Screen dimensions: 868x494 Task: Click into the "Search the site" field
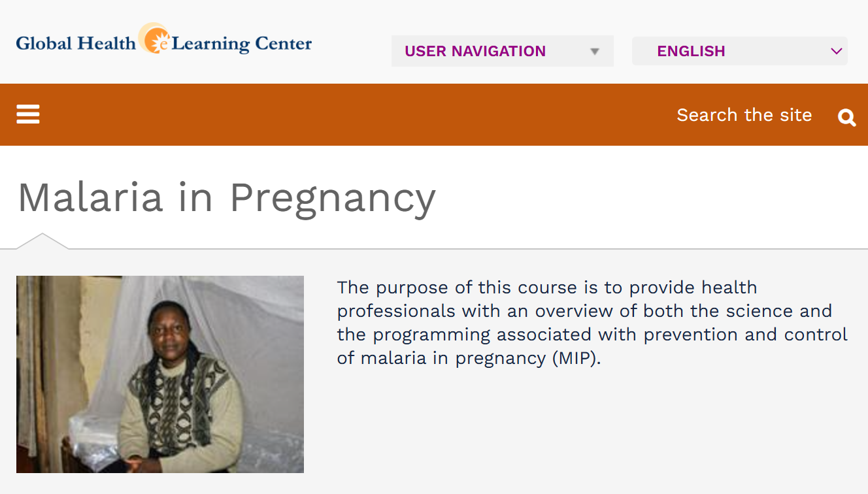[744, 115]
